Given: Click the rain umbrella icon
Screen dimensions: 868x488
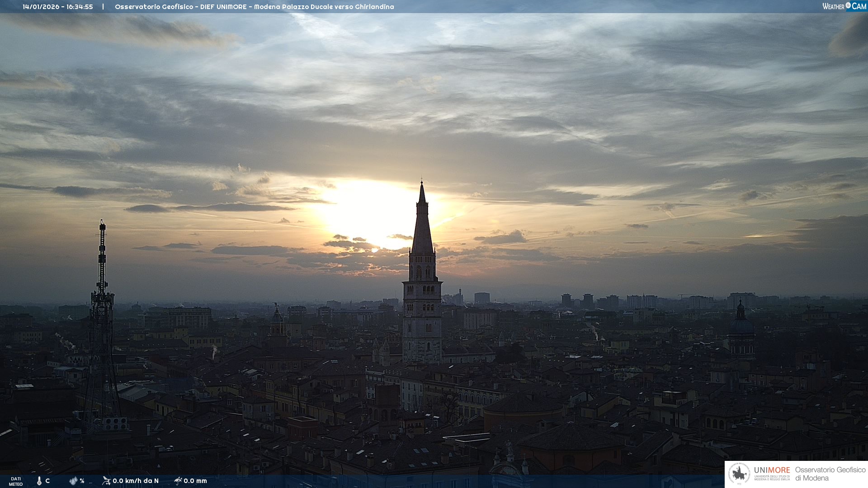Looking at the screenshot, I should click(178, 480).
